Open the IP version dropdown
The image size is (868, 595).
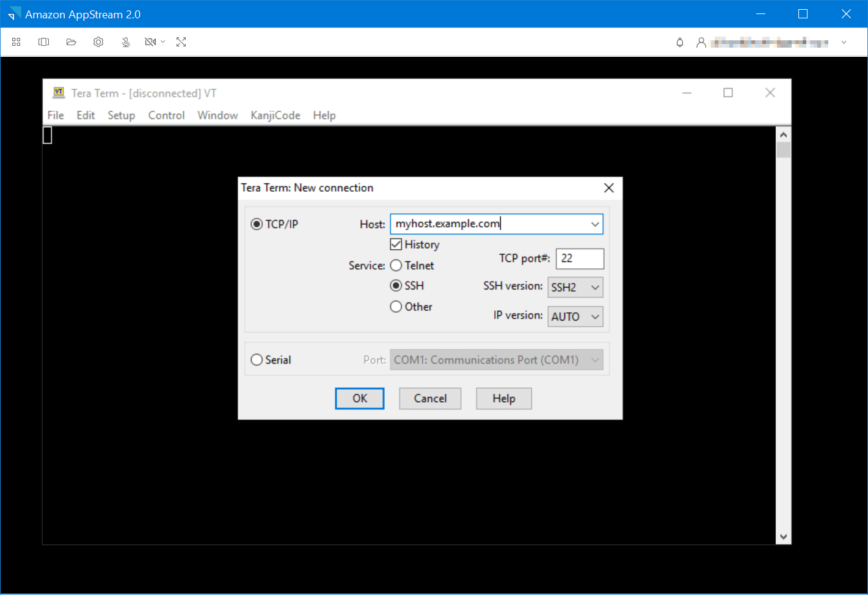(575, 316)
